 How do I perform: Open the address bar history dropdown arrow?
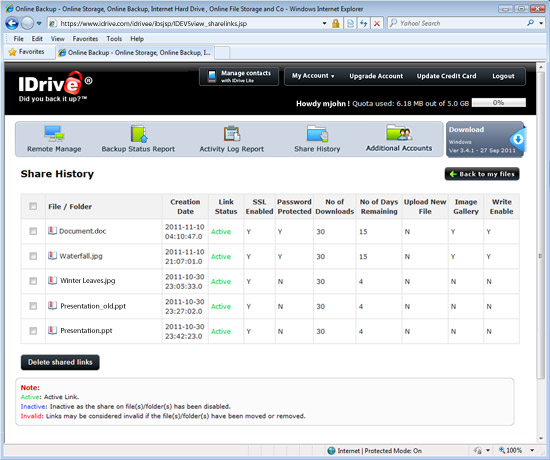(324, 24)
